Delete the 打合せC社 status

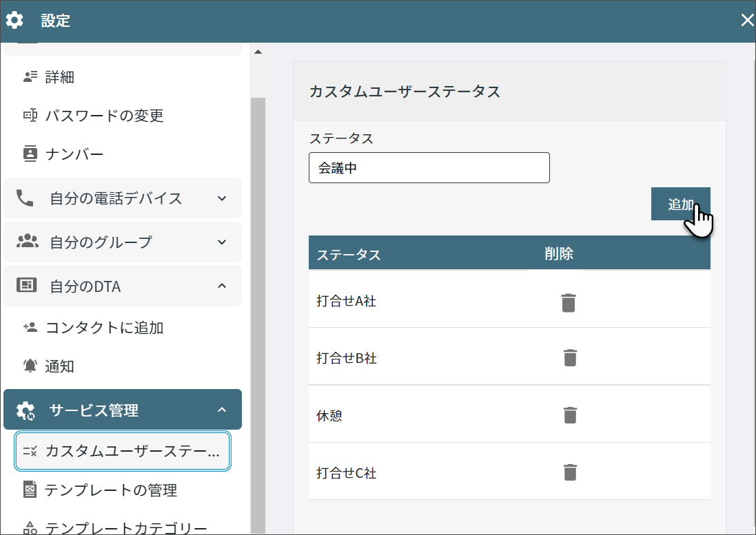click(570, 472)
